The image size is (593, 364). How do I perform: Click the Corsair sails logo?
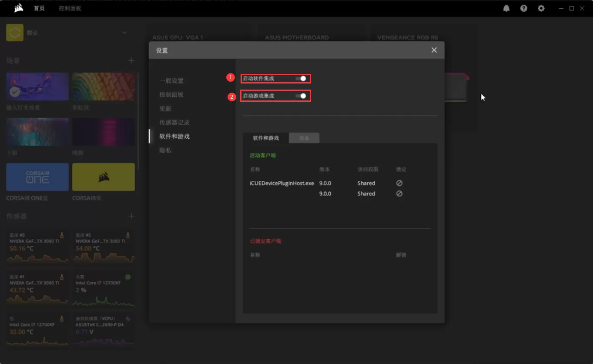pos(19,8)
